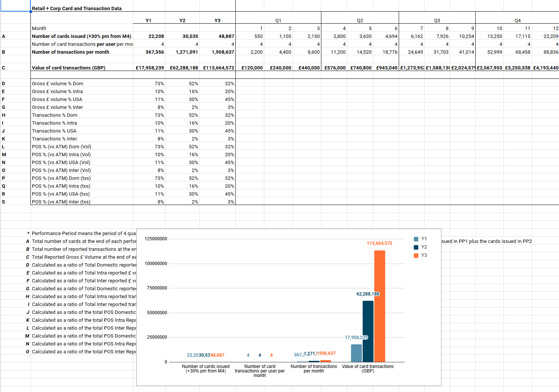
Task: Select the Performance Period footnote cell
Action: [84, 233]
